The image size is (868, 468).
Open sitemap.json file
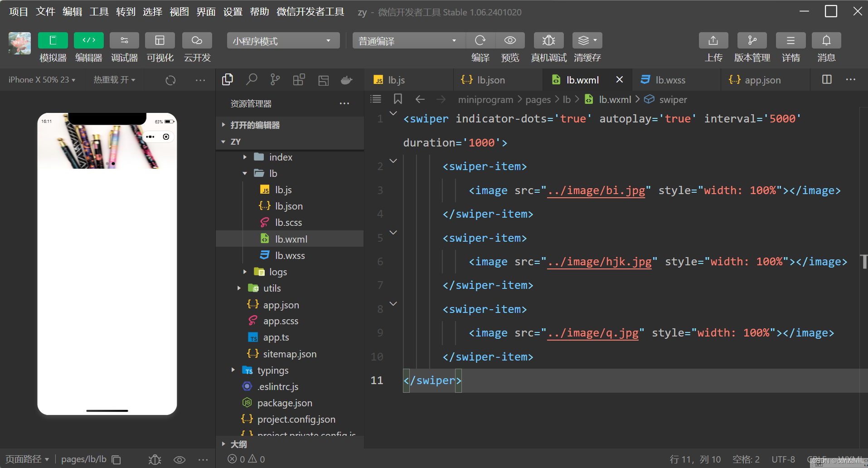(290, 354)
